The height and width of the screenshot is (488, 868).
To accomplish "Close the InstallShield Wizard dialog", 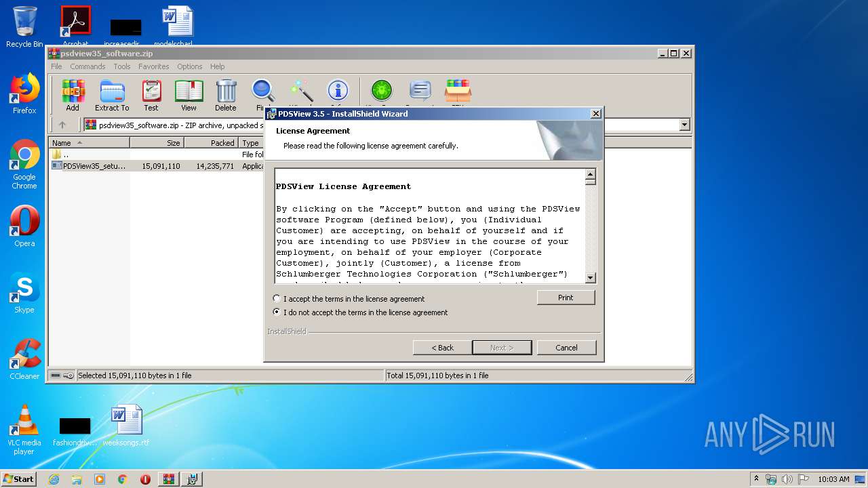I will (x=595, y=114).
